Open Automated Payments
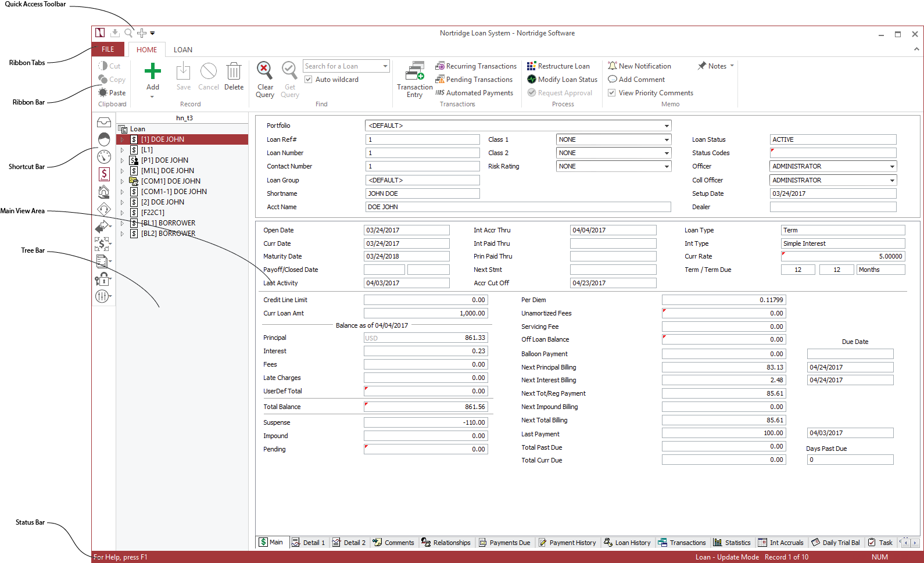Viewport: 924px width, 563px height. click(x=474, y=93)
